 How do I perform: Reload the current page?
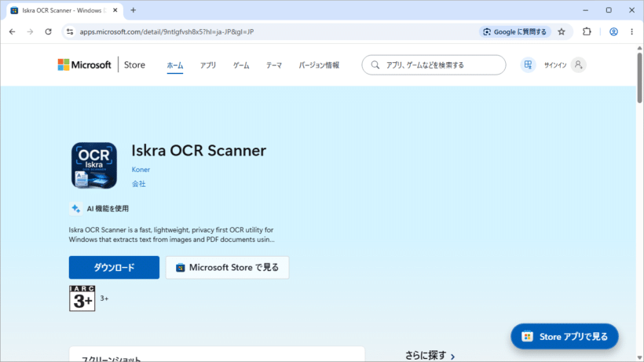(x=48, y=31)
